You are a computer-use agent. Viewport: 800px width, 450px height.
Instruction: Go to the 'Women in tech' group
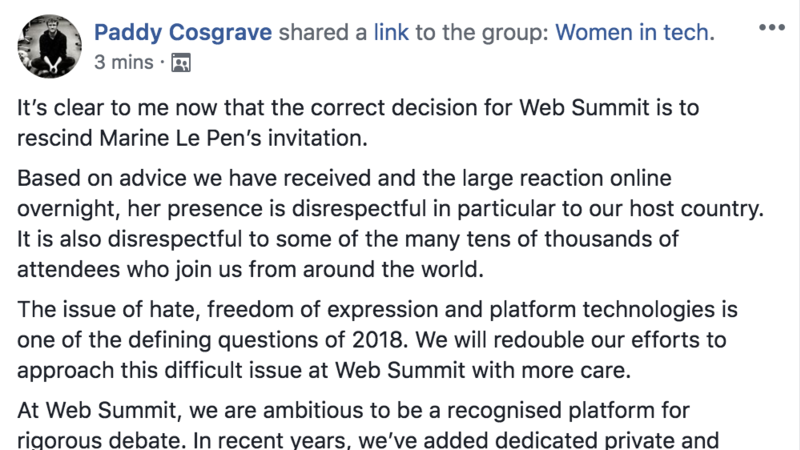point(634,33)
